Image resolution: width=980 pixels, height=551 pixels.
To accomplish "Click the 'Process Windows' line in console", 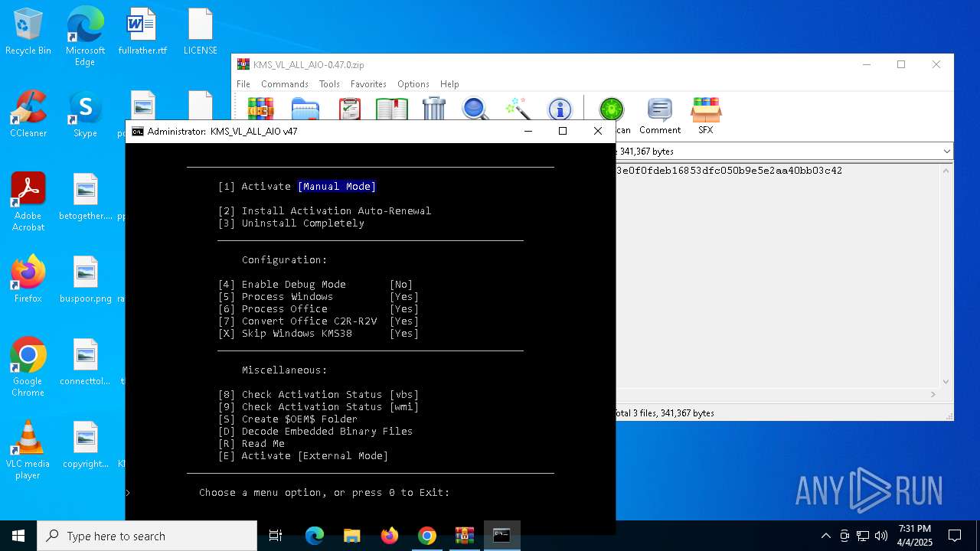I will tap(318, 297).
